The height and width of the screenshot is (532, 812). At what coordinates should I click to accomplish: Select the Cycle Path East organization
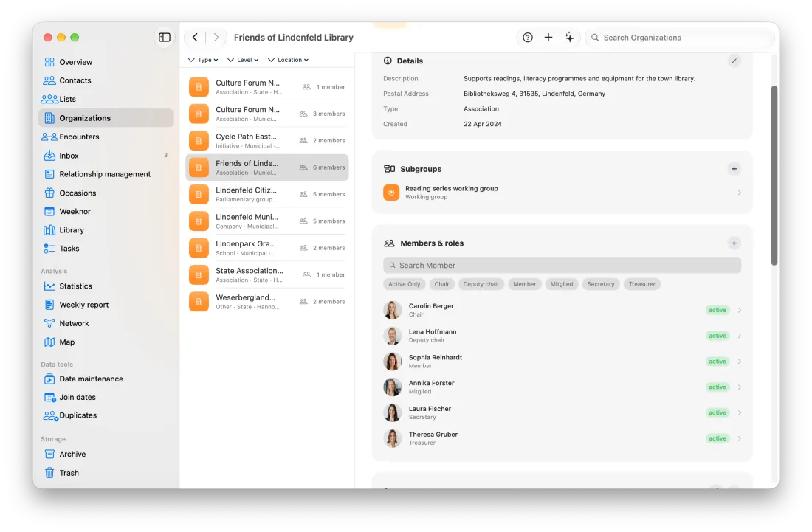click(x=267, y=141)
